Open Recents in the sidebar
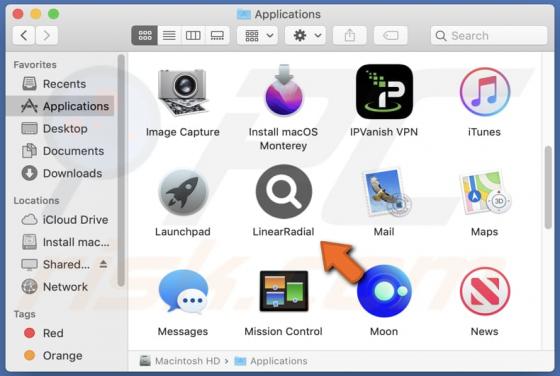This screenshot has height=376, width=560. point(61,84)
